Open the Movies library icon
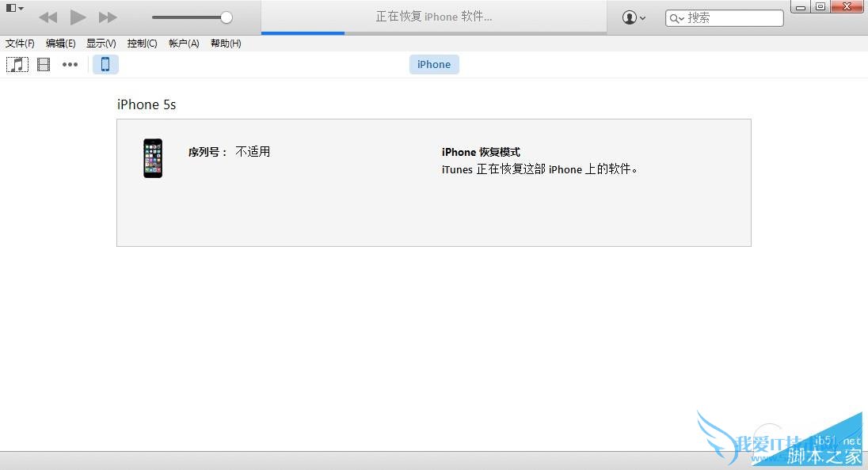 tap(44, 64)
